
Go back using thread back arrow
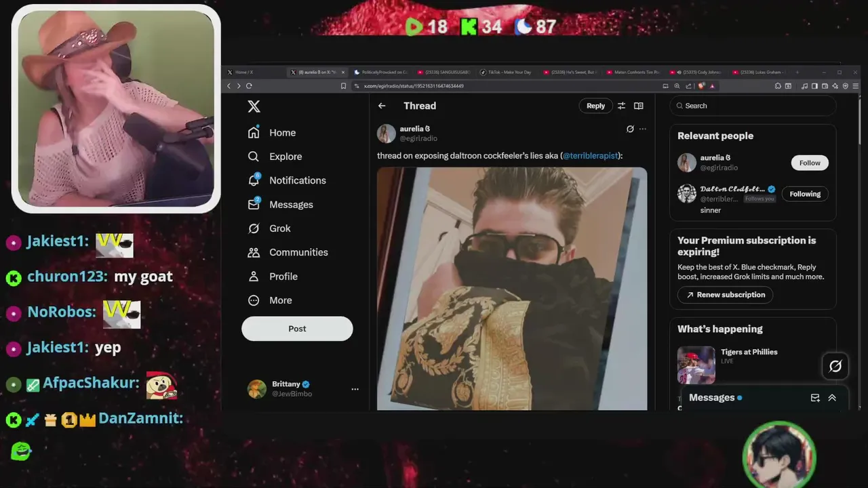pyautogui.click(x=382, y=106)
